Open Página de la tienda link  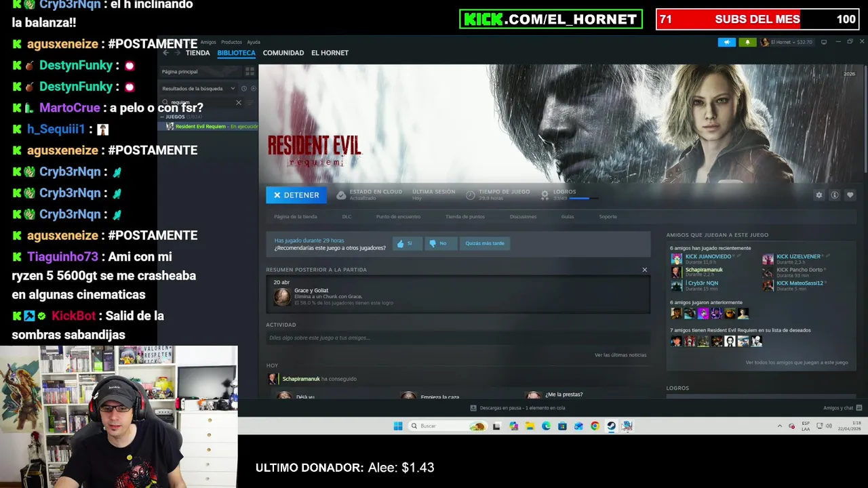[296, 217]
